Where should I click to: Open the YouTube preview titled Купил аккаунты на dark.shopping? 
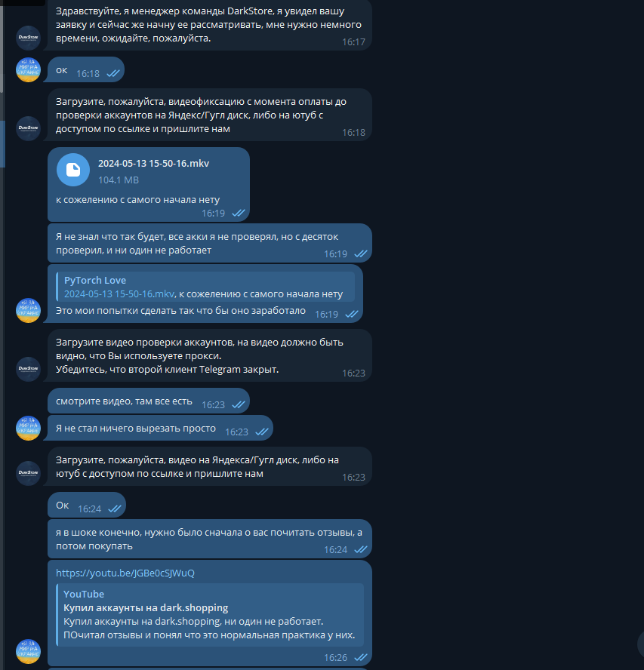(x=210, y=614)
